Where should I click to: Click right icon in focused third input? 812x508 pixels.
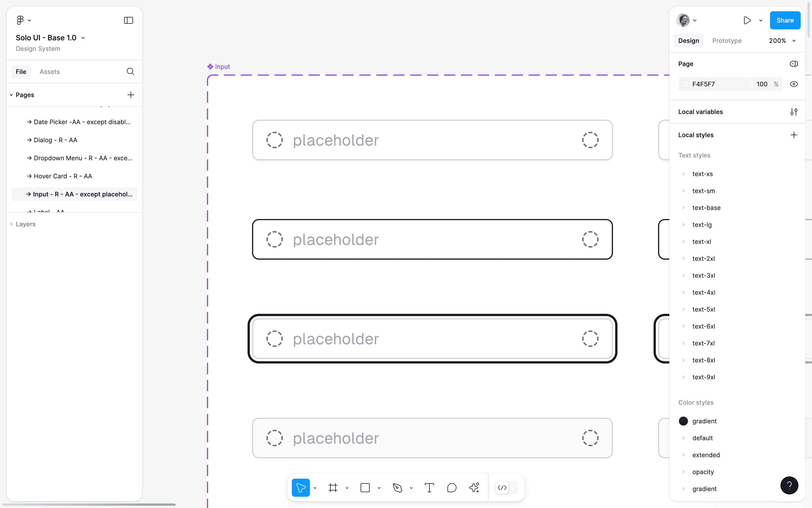(590, 339)
